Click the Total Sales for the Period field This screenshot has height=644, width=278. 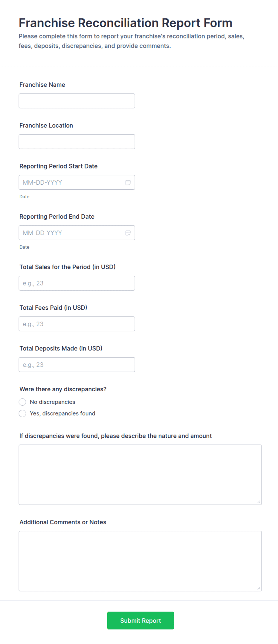coord(77,283)
